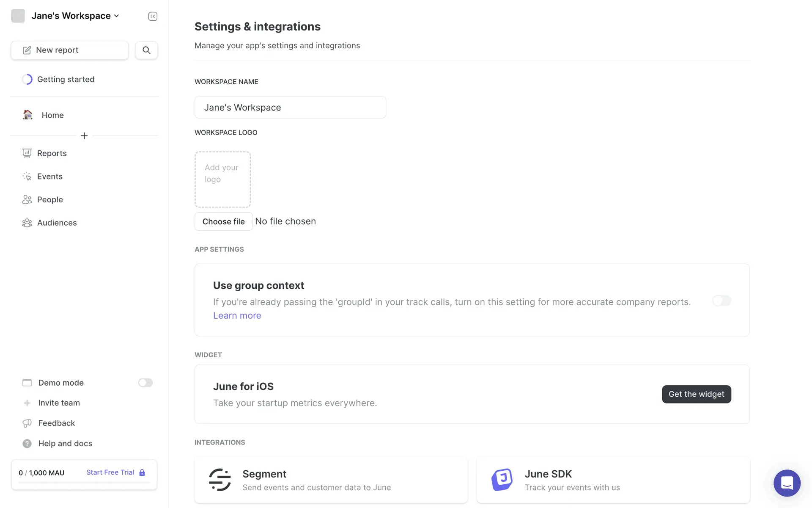Click the Add your logo placeholder
Screen dimensions: 812x508
[x=222, y=179]
